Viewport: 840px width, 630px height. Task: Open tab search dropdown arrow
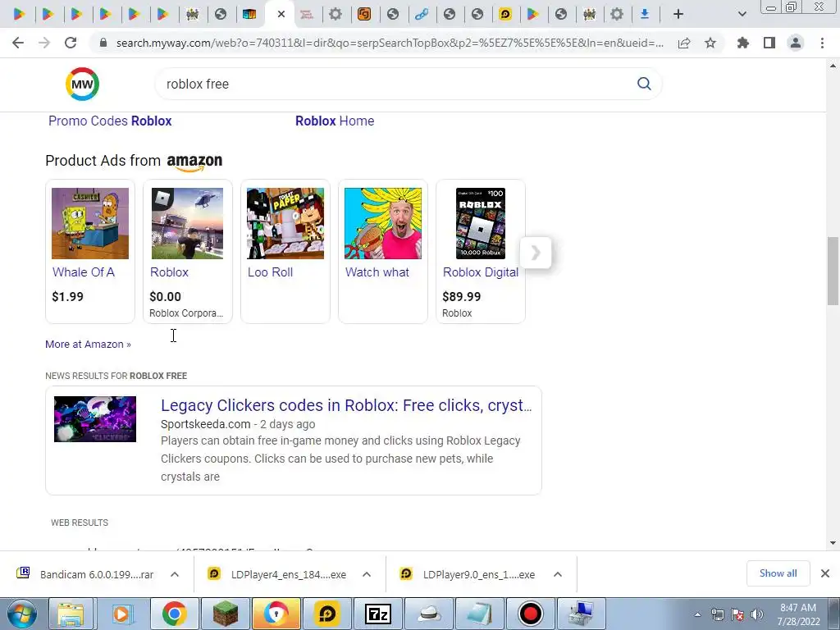point(742,14)
